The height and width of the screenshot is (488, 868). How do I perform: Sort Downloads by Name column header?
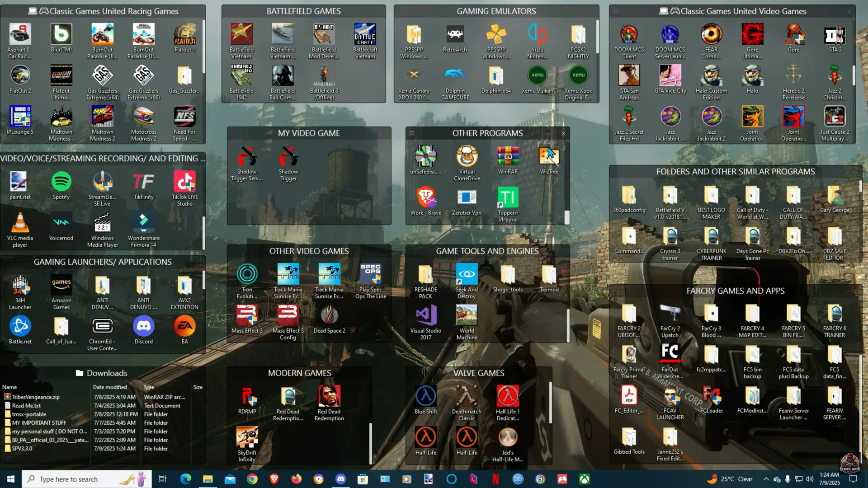9,387
